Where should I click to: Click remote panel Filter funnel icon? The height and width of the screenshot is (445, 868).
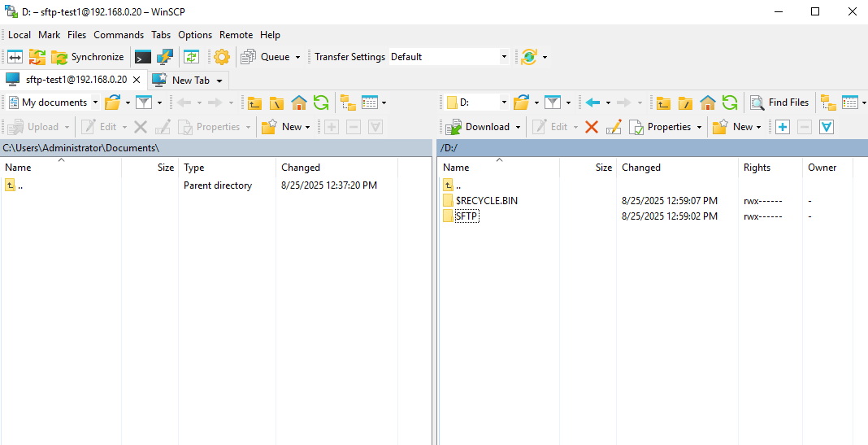tap(553, 103)
